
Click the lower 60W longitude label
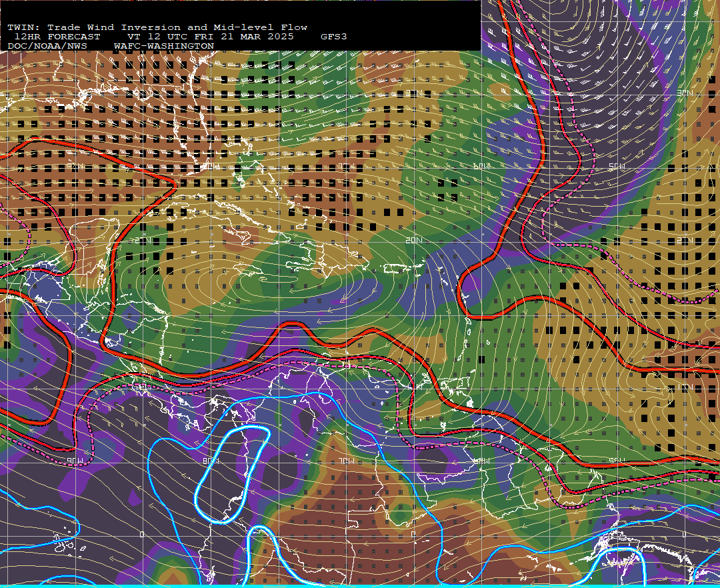pos(481,461)
